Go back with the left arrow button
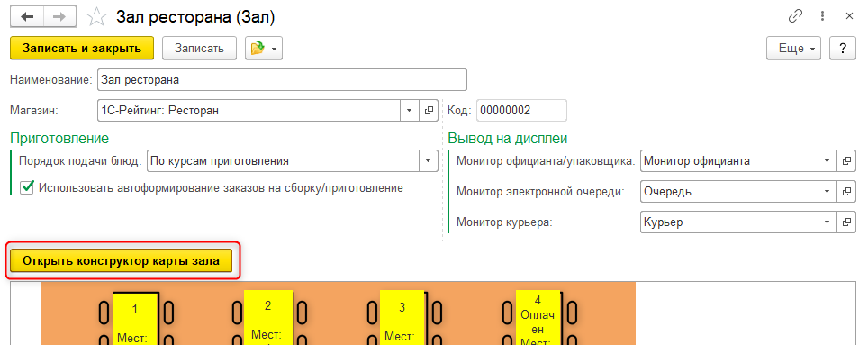 pyautogui.click(x=28, y=16)
